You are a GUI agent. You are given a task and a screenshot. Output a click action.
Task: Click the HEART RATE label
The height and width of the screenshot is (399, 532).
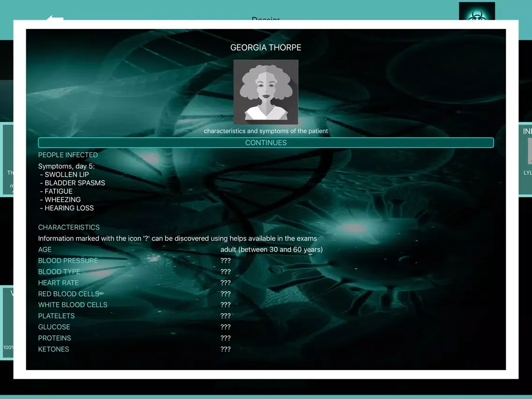pyautogui.click(x=59, y=283)
